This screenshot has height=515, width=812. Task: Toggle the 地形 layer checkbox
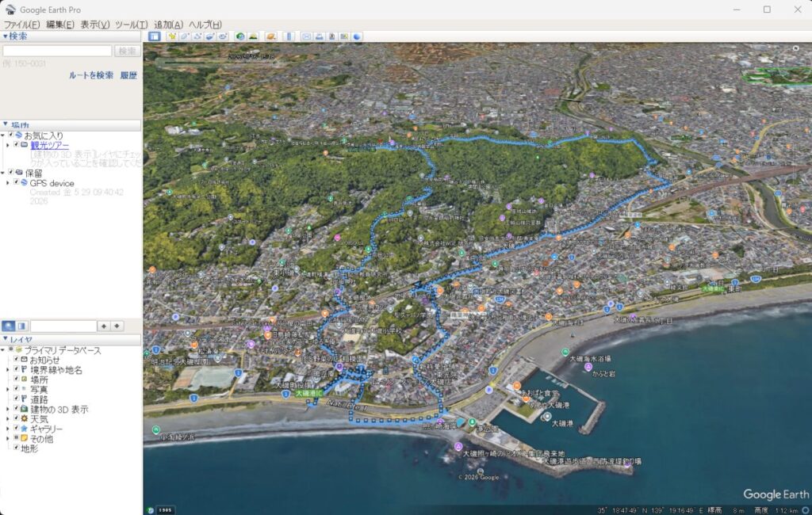click(17, 448)
